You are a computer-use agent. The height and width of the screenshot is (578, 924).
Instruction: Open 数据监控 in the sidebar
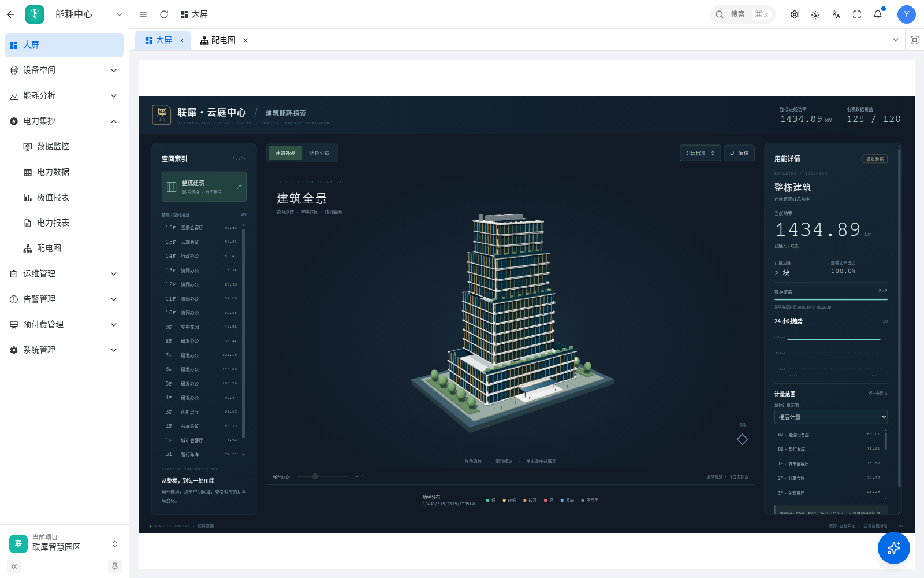(64, 147)
